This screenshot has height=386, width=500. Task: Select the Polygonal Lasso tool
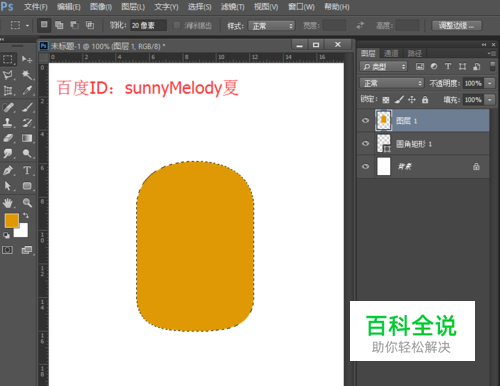click(x=8, y=75)
